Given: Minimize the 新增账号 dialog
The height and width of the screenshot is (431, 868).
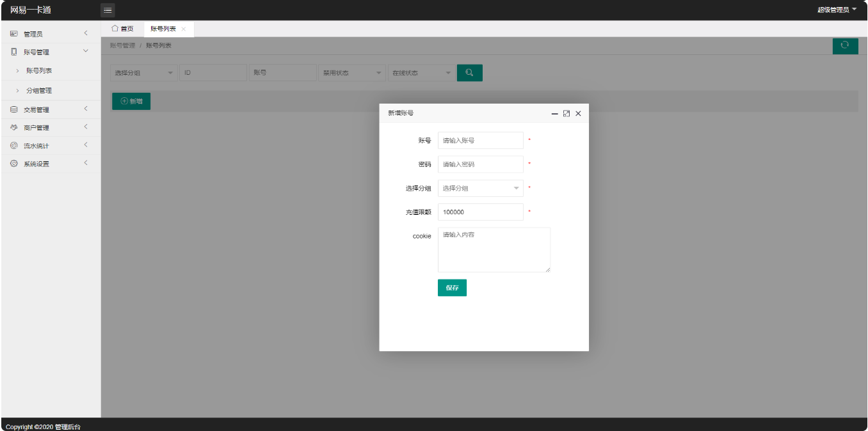Looking at the screenshot, I should [555, 113].
